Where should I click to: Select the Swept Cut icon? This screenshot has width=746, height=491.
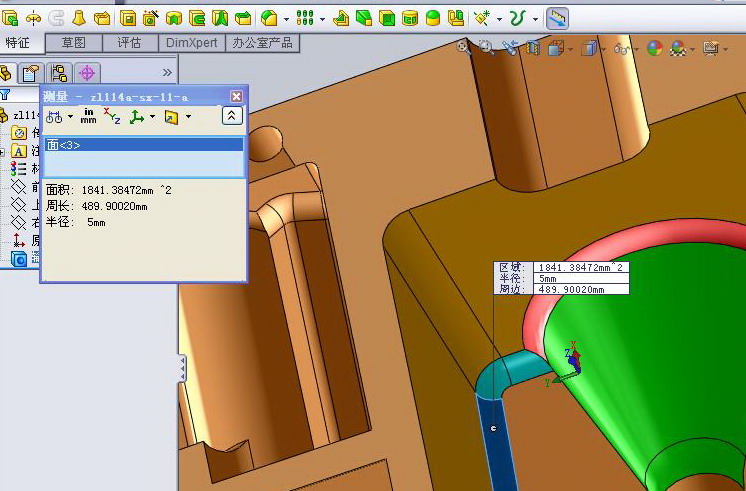pos(197,19)
